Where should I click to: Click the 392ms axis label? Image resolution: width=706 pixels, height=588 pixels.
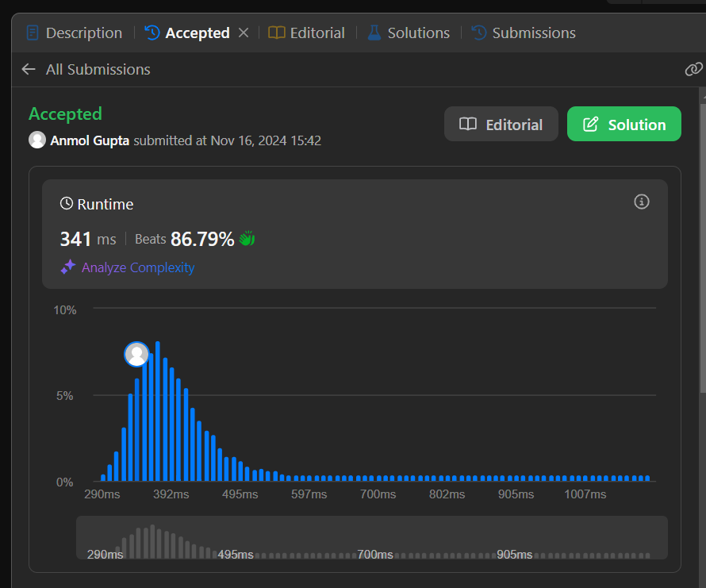[x=171, y=494]
